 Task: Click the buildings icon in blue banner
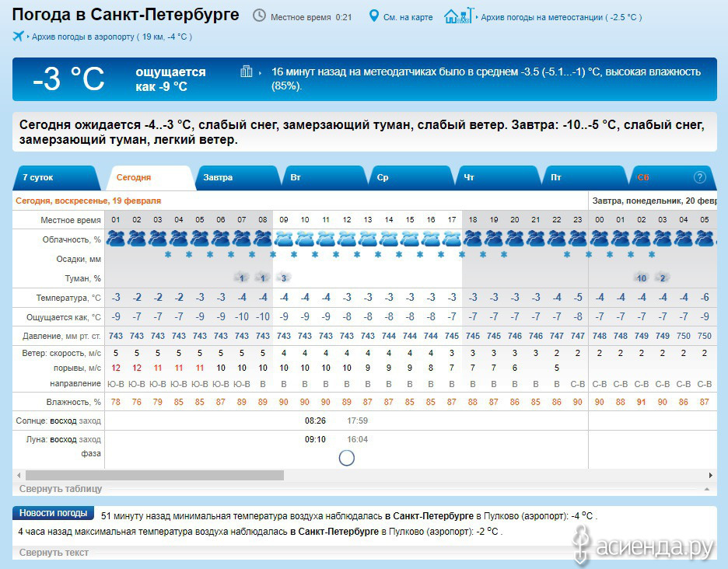coord(247,72)
